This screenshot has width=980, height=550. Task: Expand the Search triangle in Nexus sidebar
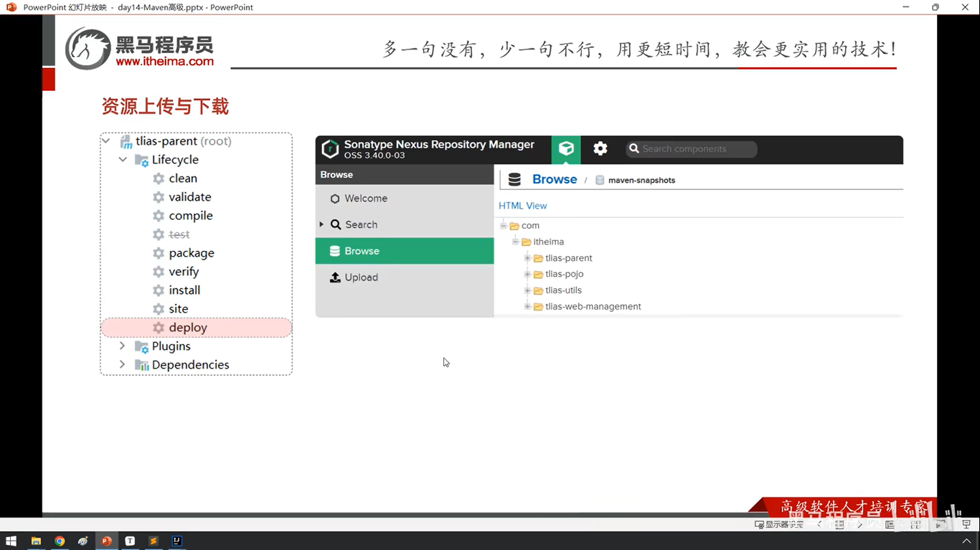[x=321, y=224]
